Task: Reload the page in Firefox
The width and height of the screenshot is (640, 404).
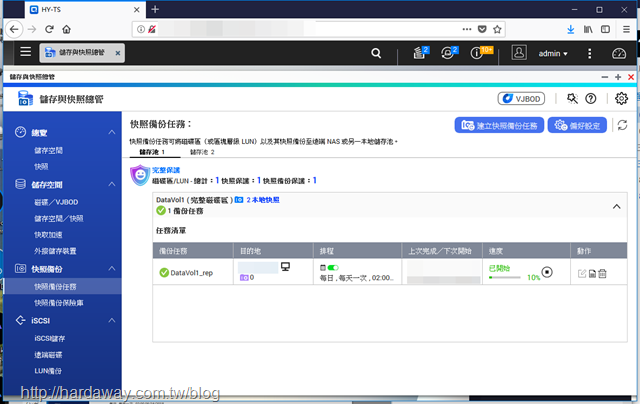Action: click(x=49, y=29)
